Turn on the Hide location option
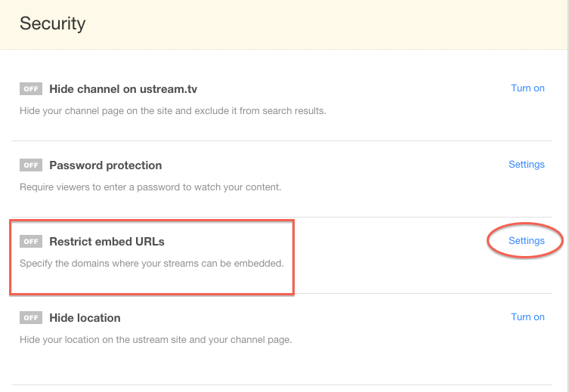 (x=527, y=317)
